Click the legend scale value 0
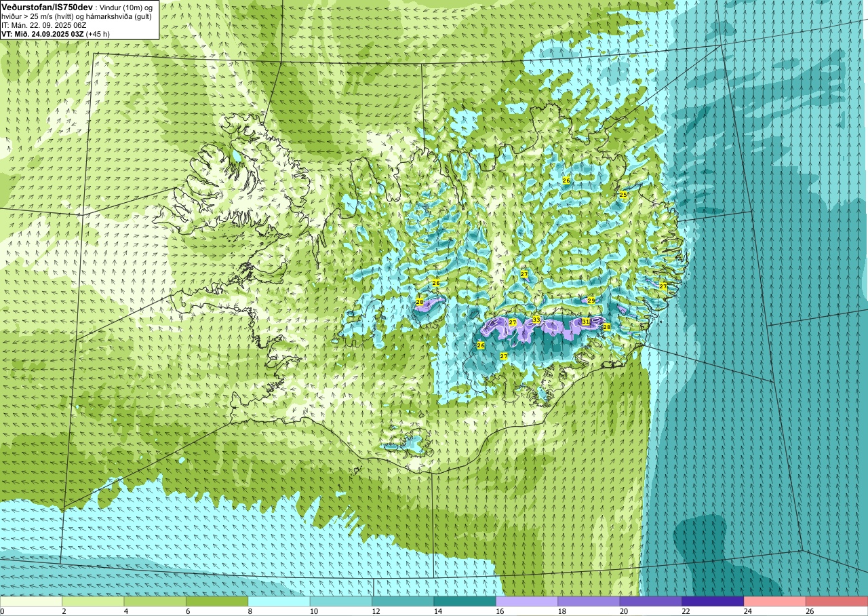The height and width of the screenshot is (616, 868). point(3,611)
